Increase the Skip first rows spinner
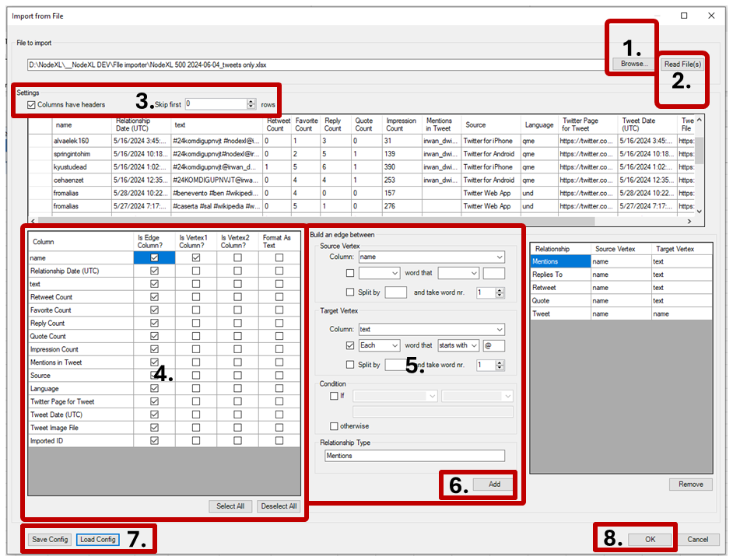 point(251,101)
